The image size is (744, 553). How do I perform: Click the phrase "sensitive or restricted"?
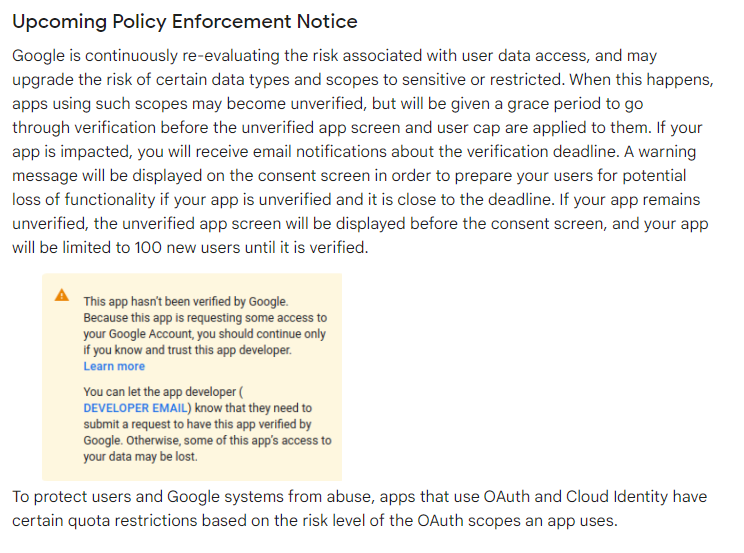(x=483, y=79)
